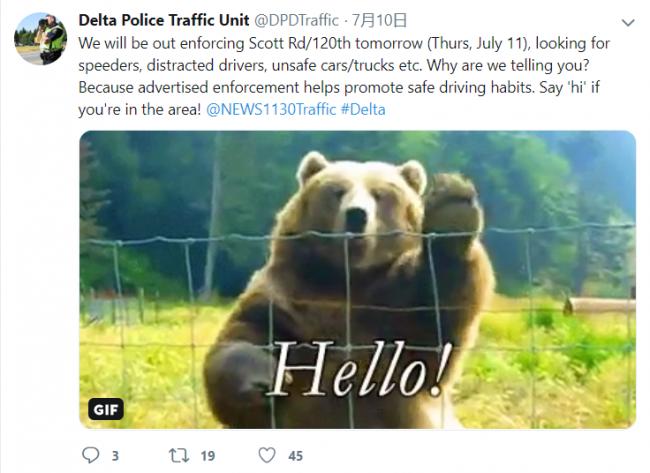The image size is (650, 473).
Task: Play the waving bear GIF
Action: pos(357,279)
